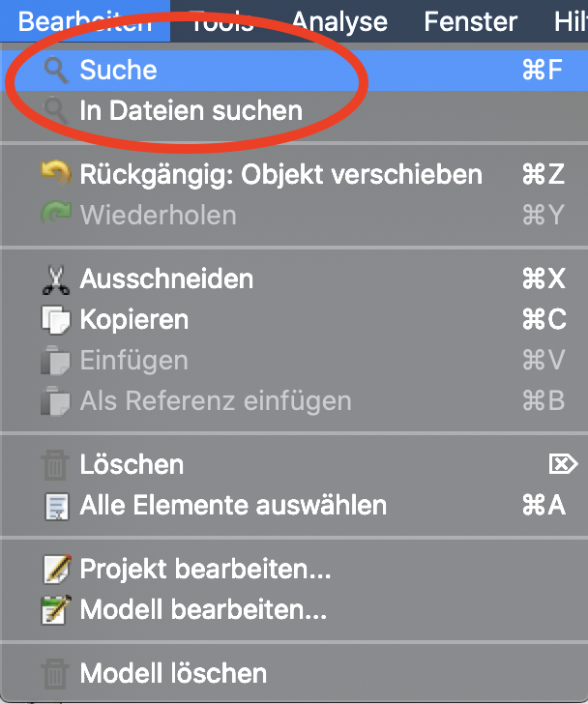Image resolution: width=588 pixels, height=704 pixels.
Task: Click the magnifier icon beside Suche
Action: pos(56,71)
